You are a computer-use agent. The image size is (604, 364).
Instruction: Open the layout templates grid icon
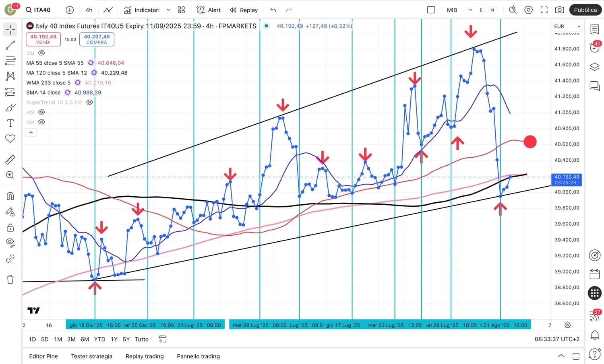181,10
